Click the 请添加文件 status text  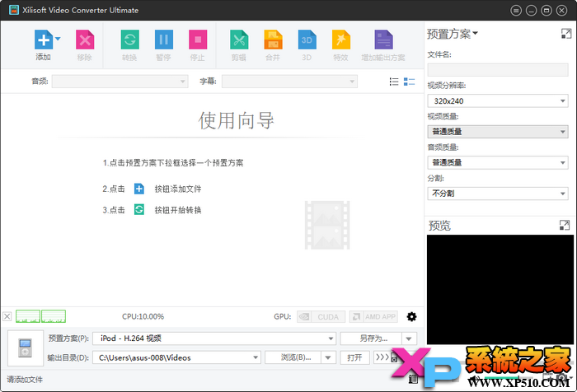click(x=25, y=380)
